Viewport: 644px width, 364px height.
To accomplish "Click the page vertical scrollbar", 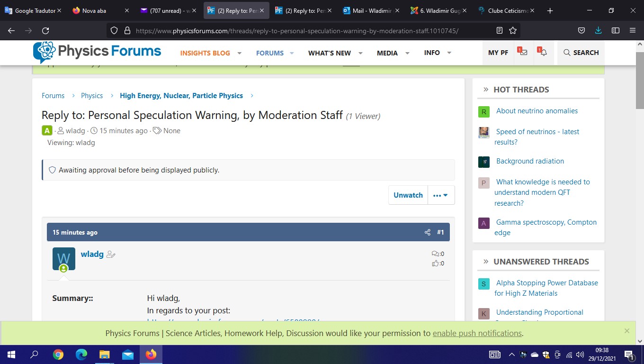I will (x=640, y=190).
